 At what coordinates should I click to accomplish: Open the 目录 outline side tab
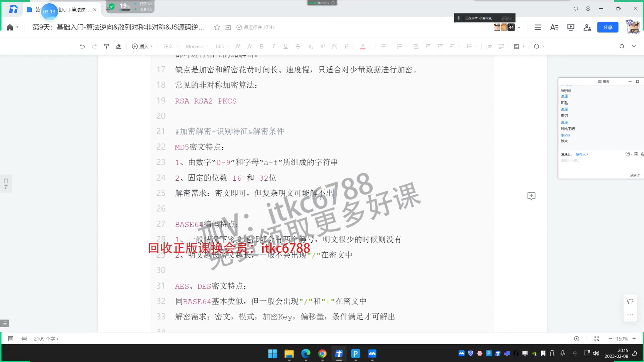pyautogui.click(x=6, y=183)
